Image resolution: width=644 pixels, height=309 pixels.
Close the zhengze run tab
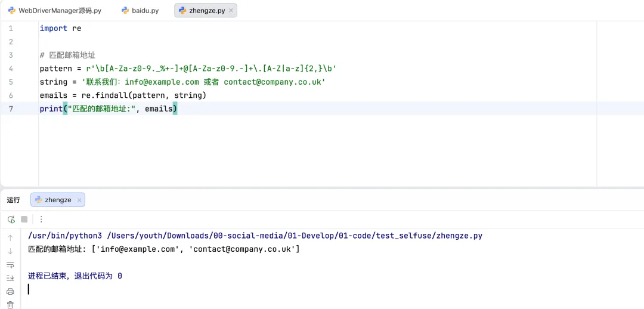point(79,200)
